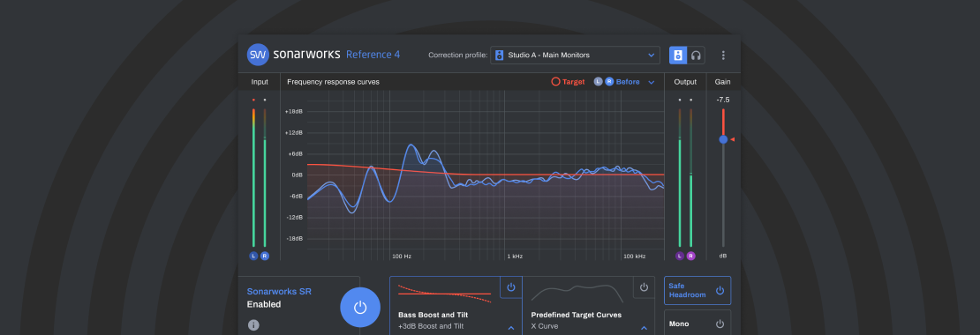The image size is (980, 335).
Task: Expand the Before curves chevron
Action: click(x=652, y=82)
